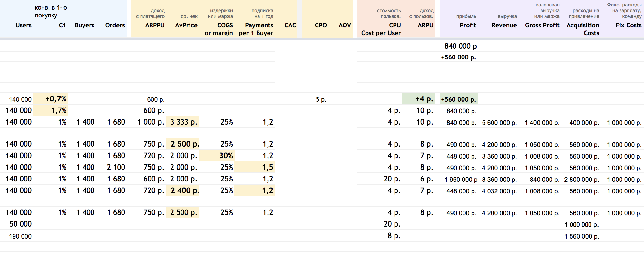The image size is (644, 257).
Task: Click the Payments per 1 Buyer header
Action: pyautogui.click(x=256, y=29)
